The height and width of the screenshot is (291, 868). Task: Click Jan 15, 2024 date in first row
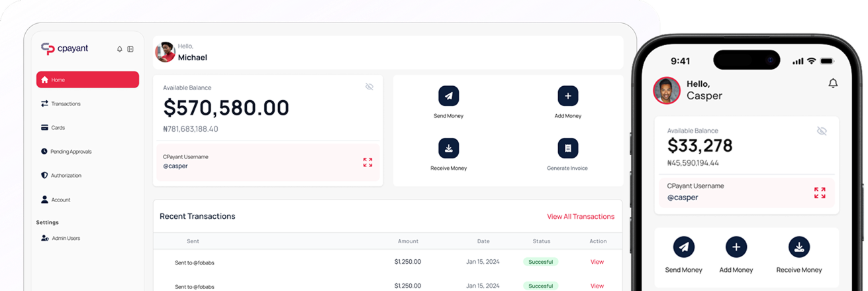tap(483, 262)
